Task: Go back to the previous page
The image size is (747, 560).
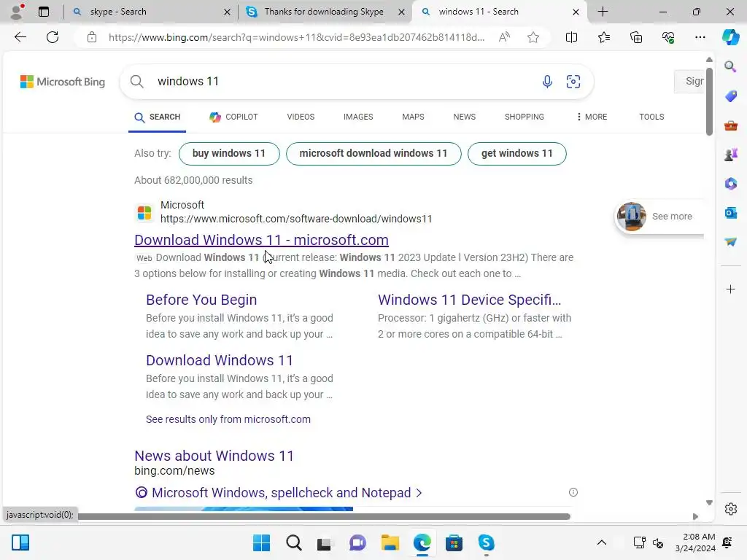Action: [x=20, y=37]
